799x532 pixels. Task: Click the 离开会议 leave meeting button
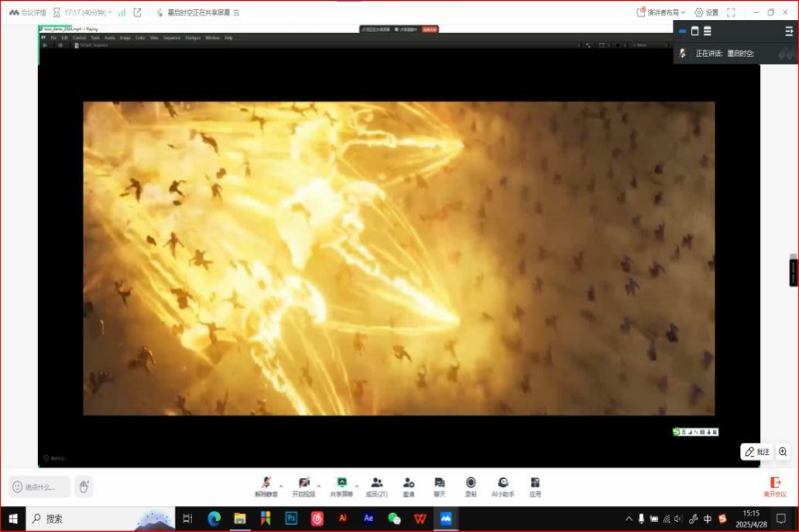point(775,486)
